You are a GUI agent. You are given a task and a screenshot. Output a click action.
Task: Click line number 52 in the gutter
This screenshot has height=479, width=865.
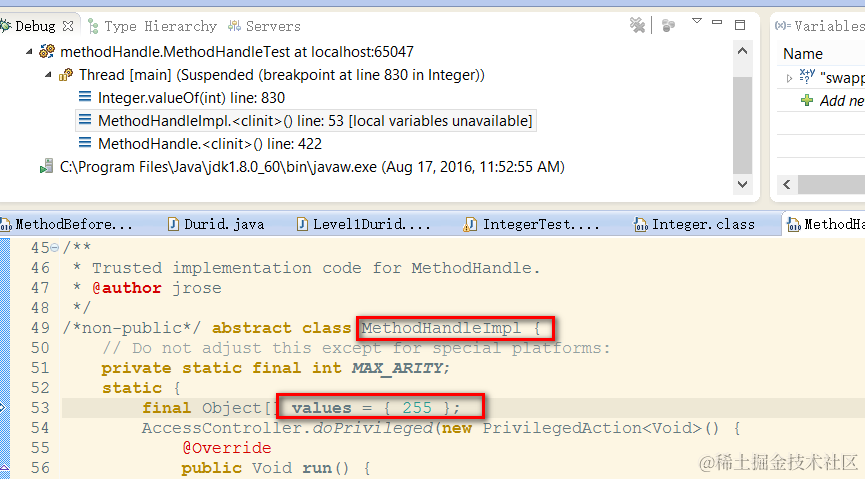(40, 388)
